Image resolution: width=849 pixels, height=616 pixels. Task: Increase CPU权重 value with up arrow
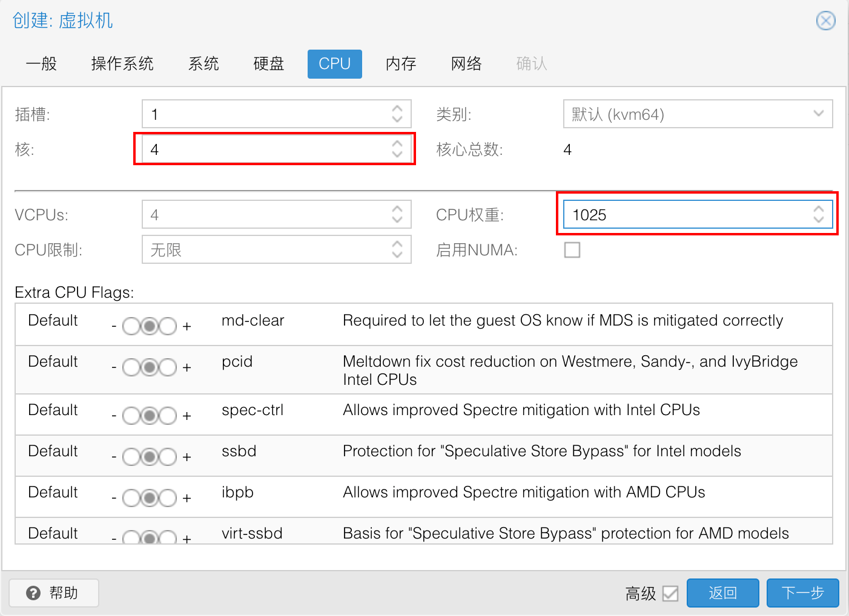point(818,209)
